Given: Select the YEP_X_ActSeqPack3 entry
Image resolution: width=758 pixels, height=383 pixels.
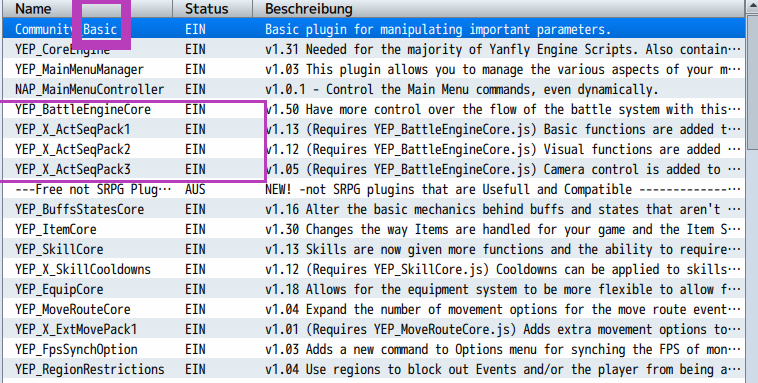Looking at the screenshot, I should click(373, 169).
